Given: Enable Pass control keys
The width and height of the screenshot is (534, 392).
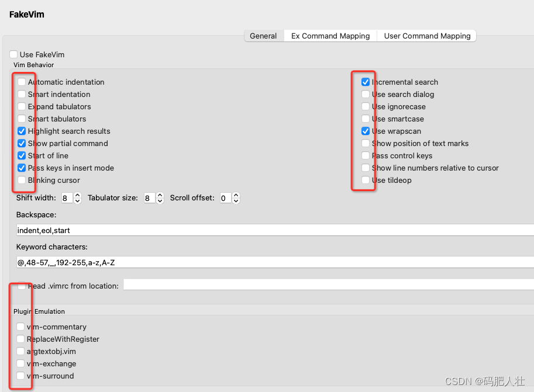Looking at the screenshot, I should coord(366,155).
